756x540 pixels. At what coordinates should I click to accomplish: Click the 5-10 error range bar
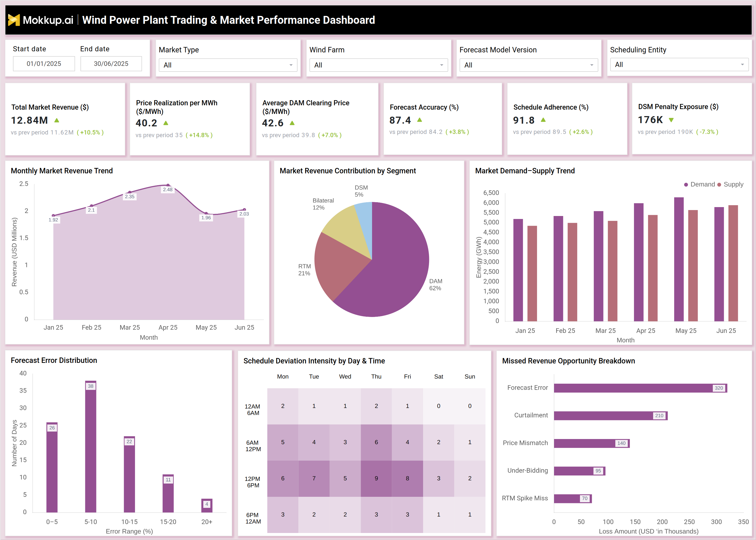[x=91, y=447]
